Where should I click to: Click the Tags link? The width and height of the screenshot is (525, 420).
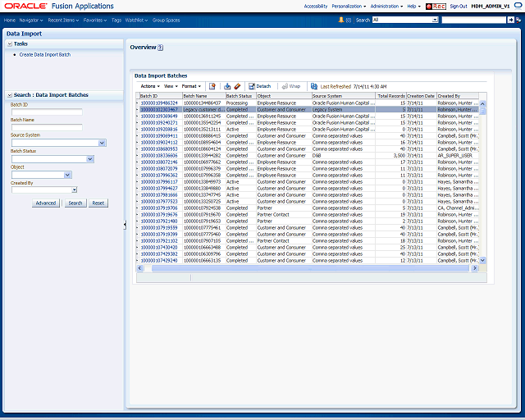click(116, 20)
